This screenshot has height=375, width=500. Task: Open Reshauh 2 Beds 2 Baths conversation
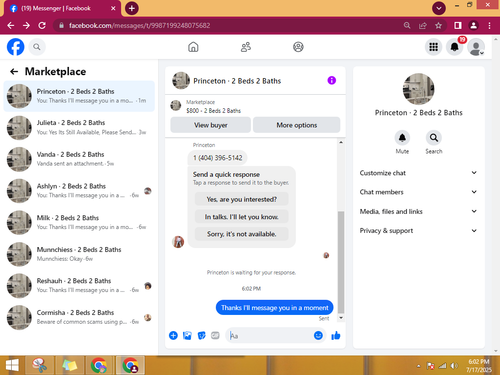click(x=79, y=286)
